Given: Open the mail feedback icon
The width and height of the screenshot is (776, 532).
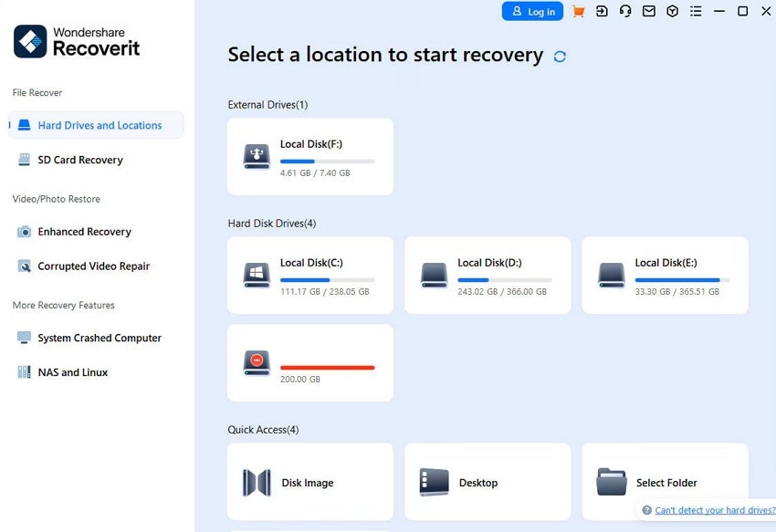Looking at the screenshot, I should pyautogui.click(x=649, y=11).
